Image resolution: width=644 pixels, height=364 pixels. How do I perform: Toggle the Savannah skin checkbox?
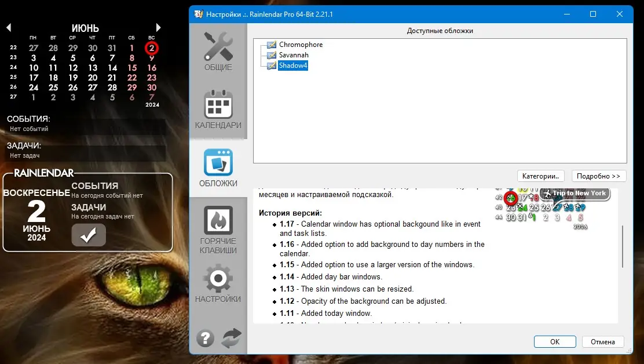[272, 55]
